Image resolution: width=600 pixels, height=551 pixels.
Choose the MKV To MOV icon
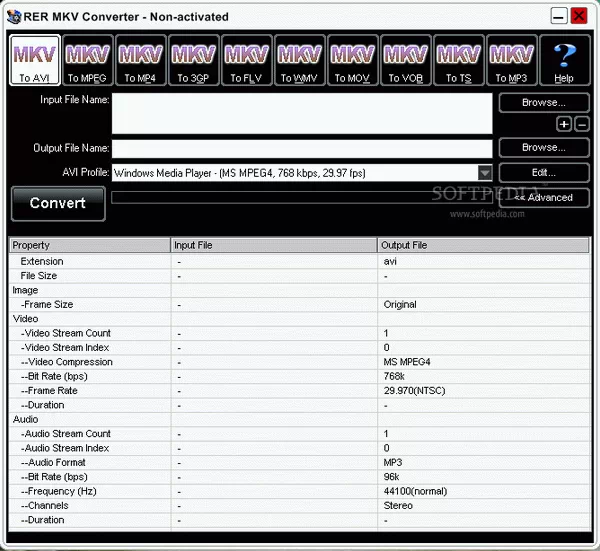coord(353,60)
